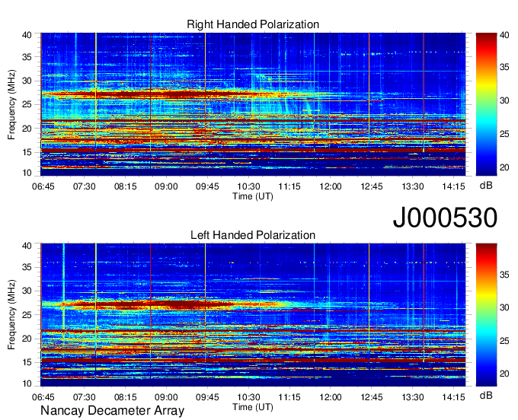Click "Time (UT)" label under the Left Handed plot

[253, 407]
